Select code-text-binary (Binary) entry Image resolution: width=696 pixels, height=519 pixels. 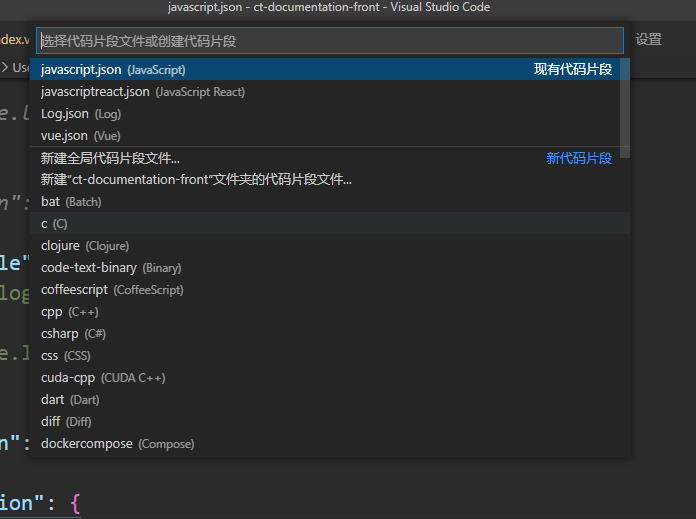click(x=330, y=268)
